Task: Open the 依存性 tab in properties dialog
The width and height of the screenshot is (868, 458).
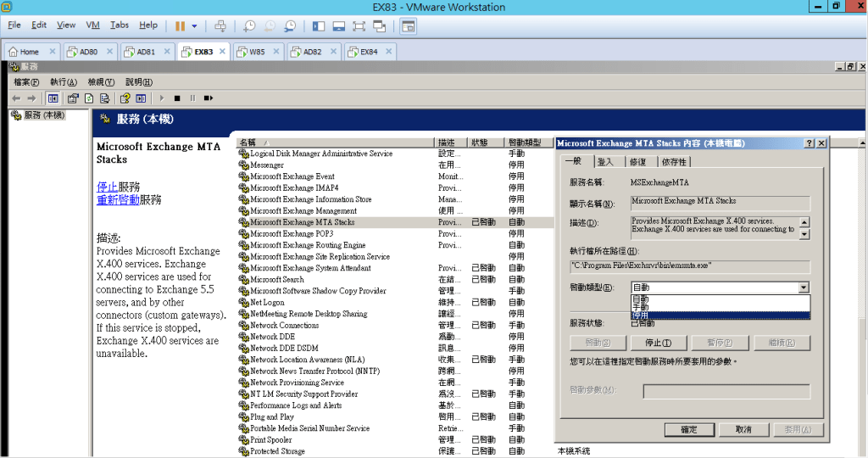Action: pyautogui.click(x=675, y=162)
